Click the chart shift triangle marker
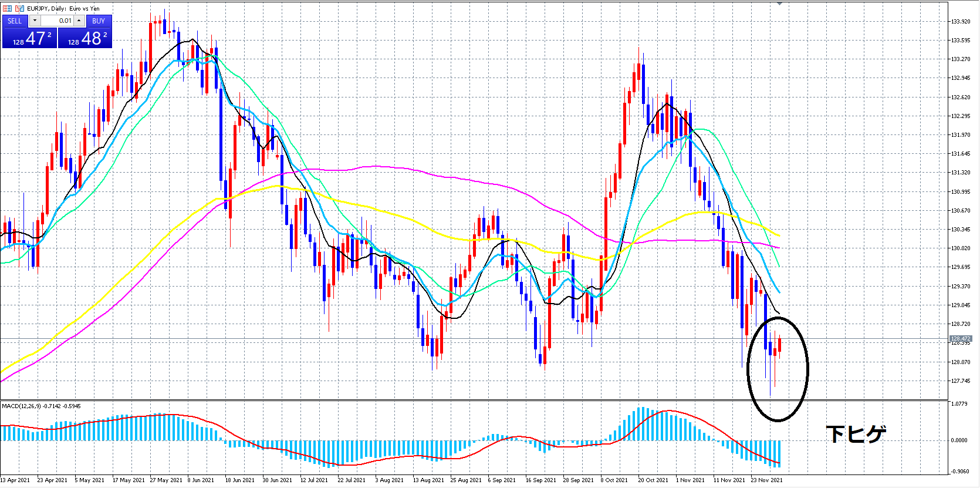Screen dimensions: 980x488 tap(779, 4)
